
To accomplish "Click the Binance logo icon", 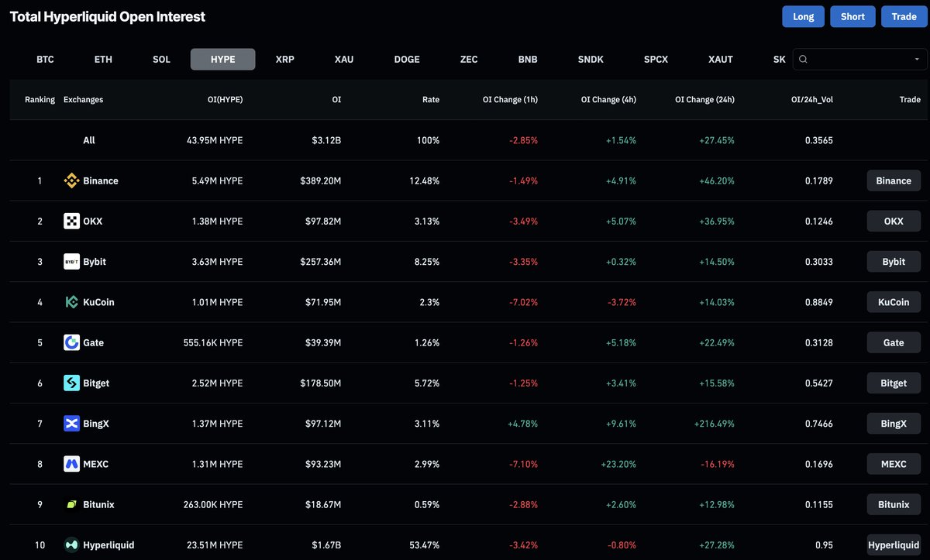I will click(x=71, y=180).
